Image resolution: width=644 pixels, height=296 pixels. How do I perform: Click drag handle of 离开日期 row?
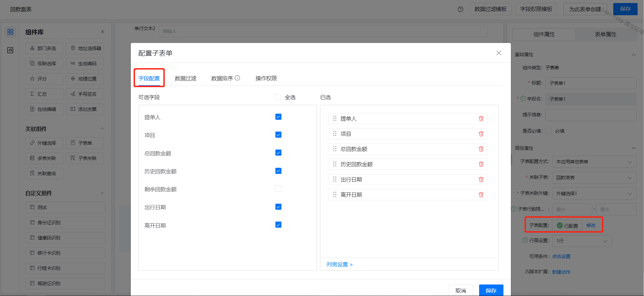335,195
